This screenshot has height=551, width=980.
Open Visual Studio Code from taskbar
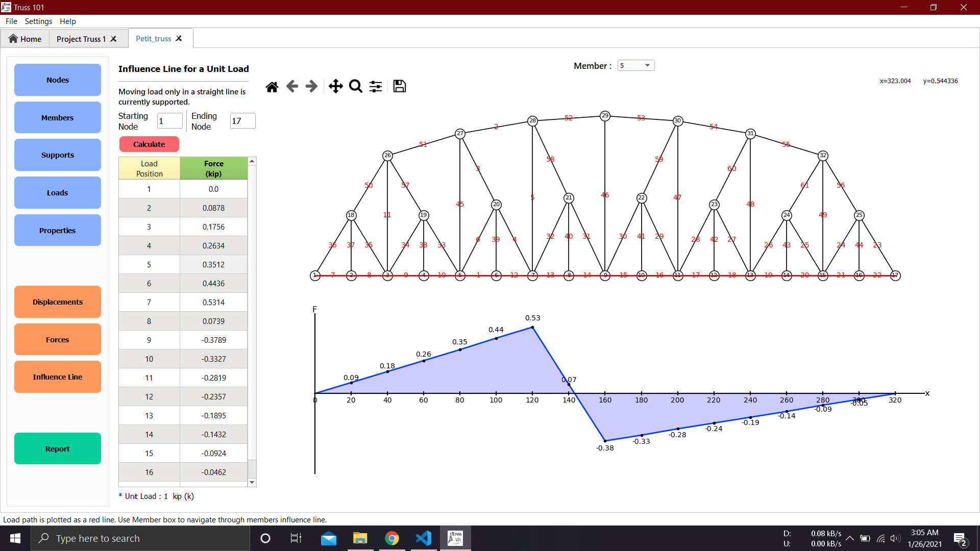[424, 538]
